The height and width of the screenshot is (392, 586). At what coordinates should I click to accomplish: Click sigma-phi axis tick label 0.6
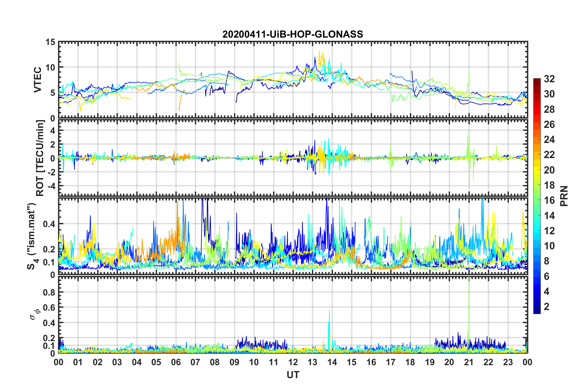coord(49,308)
